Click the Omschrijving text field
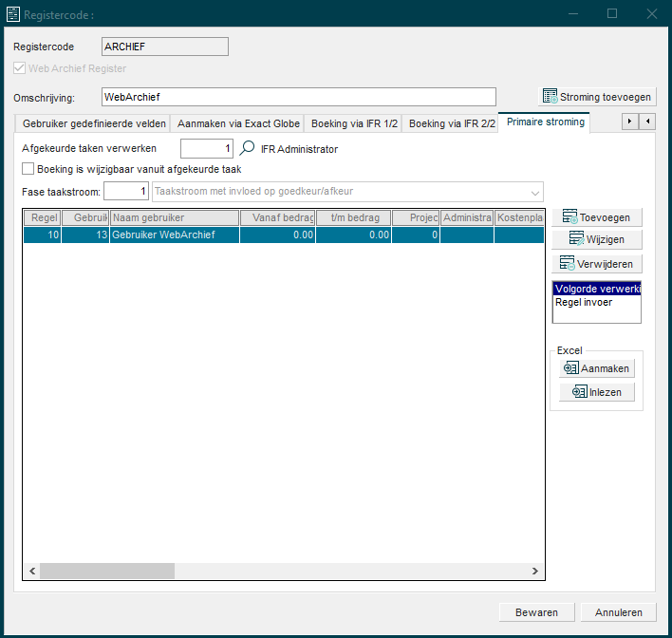672x638 pixels. pos(298,97)
